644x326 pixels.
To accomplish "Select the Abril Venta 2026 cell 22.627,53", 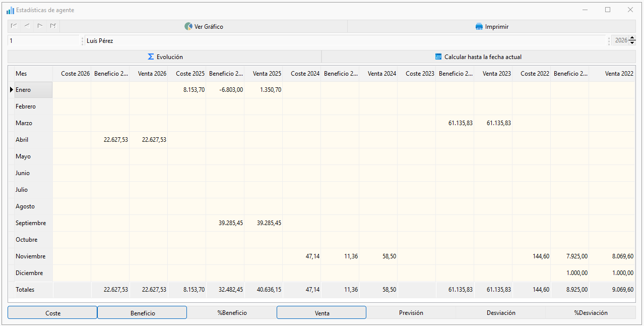I will pos(148,140).
